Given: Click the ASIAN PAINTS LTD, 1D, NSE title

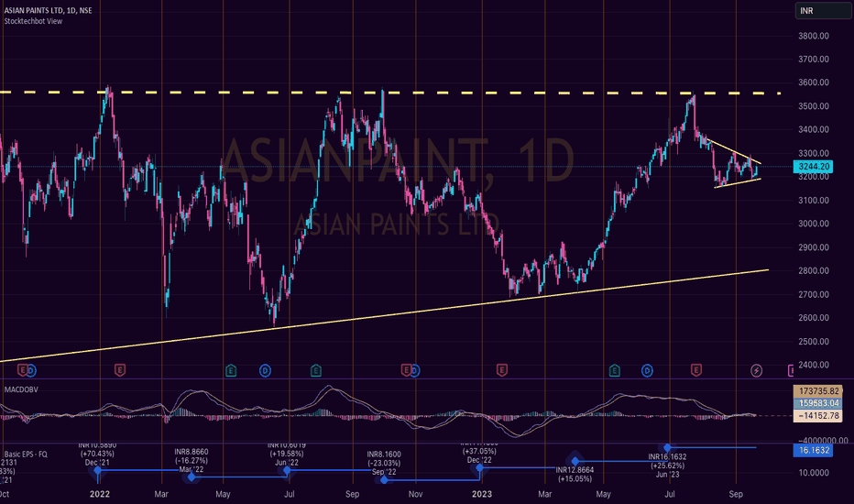Looking at the screenshot, I should pos(48,10).
